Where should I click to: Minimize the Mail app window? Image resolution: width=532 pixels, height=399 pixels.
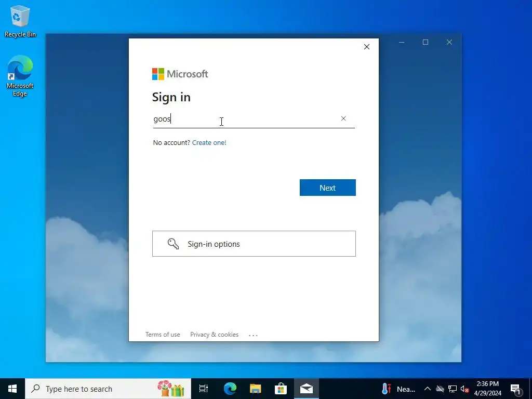point(402,43)
